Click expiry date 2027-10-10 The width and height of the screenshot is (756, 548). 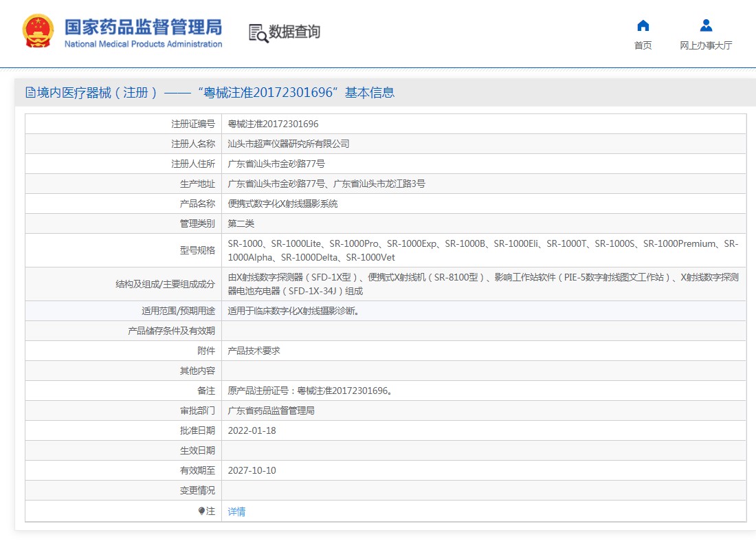[x=252, y=470]
